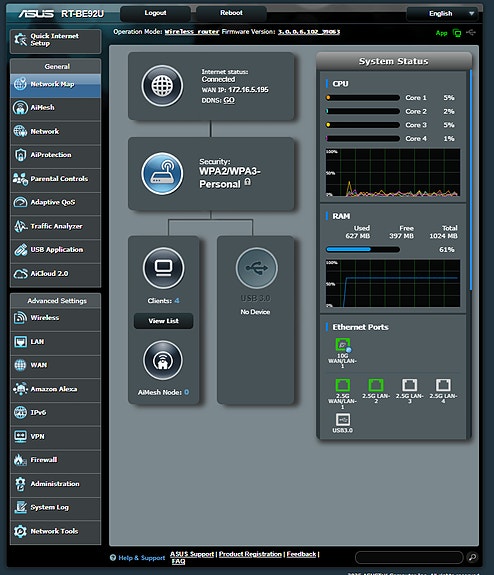Click the Clients count number 4
Screen dimensions: 494x575
[177, 301]
